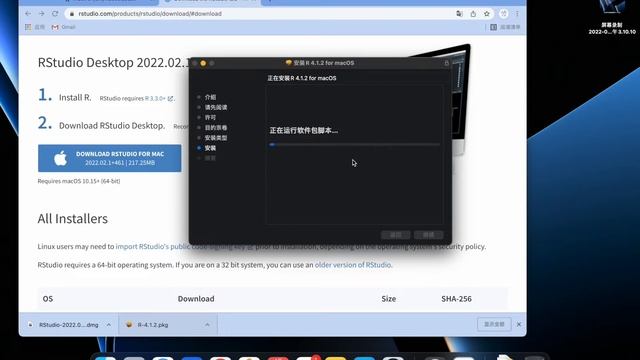
Task: Expand options for R-4.1.2.pkg download
Action: coord(207,325)
